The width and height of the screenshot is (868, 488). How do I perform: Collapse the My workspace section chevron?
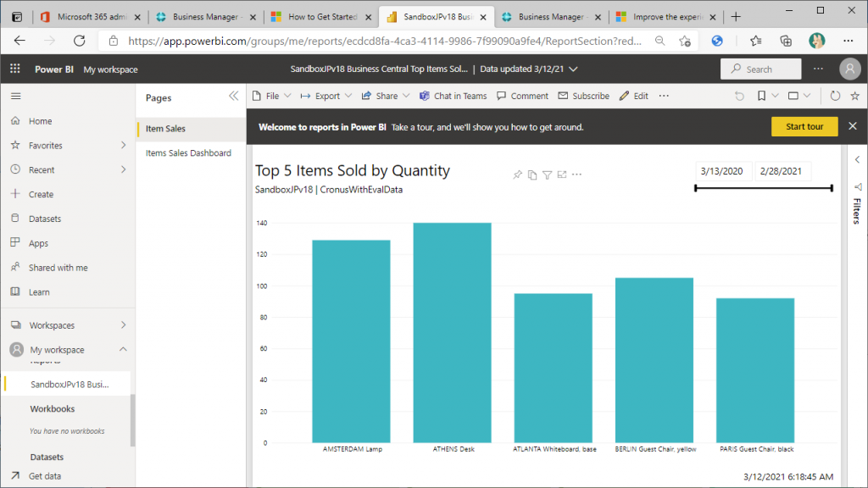(123, 349)
